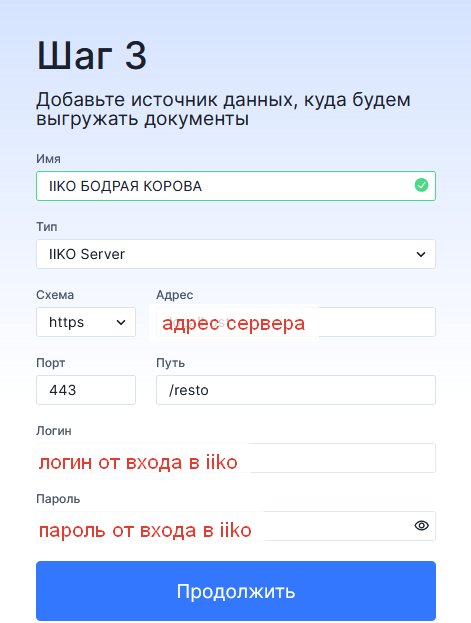Image resolution: width=471 pixels, height=623 pixels.
Task: Click the Порт field with 443
Action: pos(86,390)
